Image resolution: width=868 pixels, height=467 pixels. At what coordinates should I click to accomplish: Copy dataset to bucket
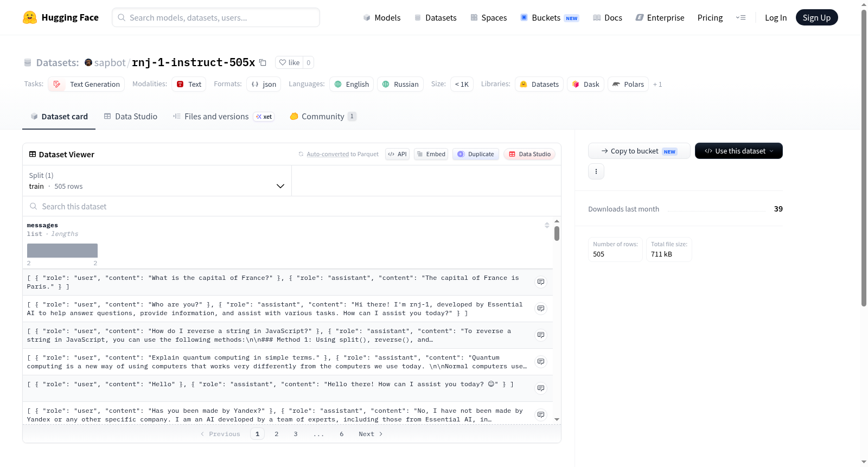[x=639, y=151]
